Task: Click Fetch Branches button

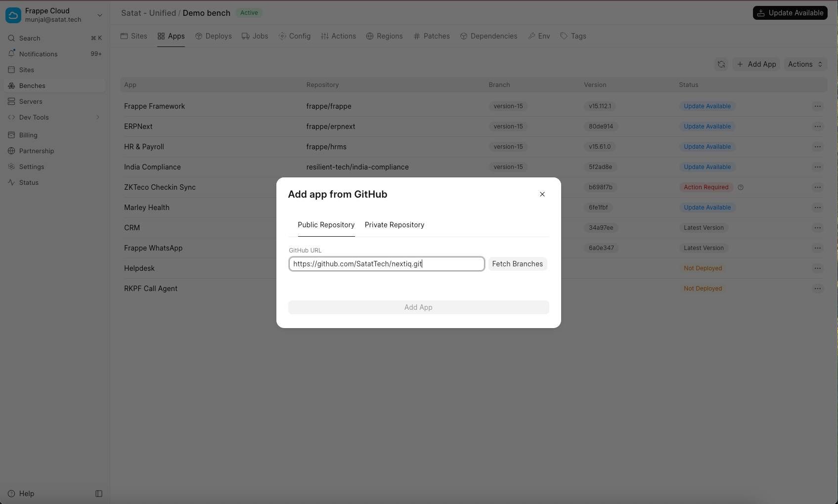Action: [518, 264]
